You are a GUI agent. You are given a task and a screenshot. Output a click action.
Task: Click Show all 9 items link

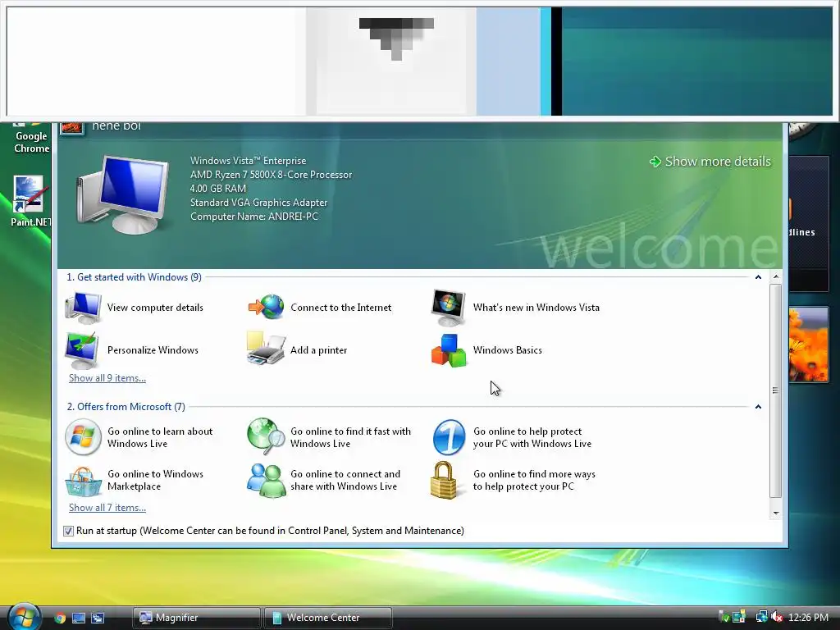point(107,377)
